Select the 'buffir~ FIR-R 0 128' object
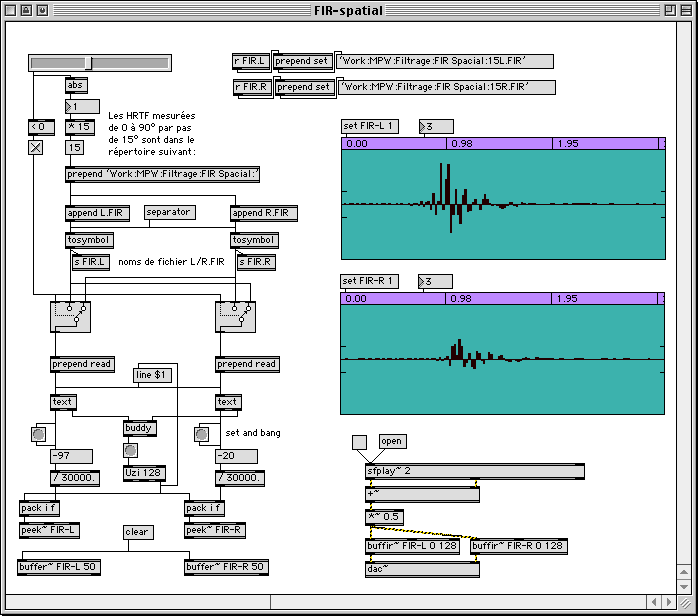The height and width of the screenshot is (616, 698). pos(519,546)
